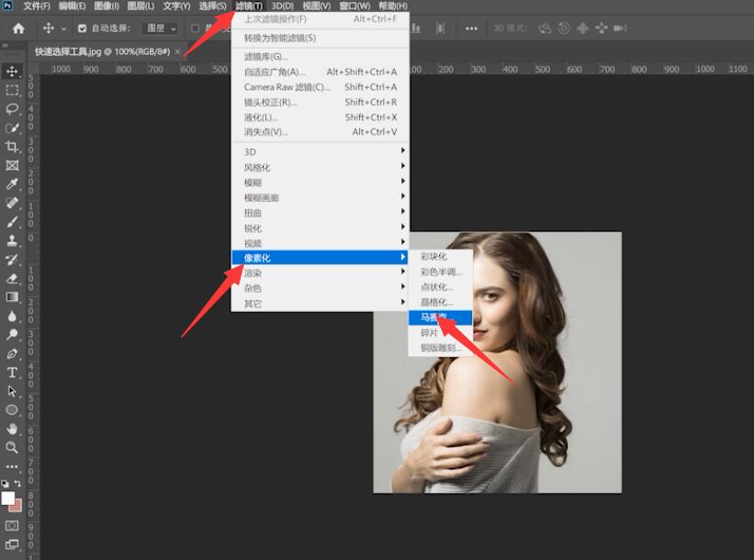754x560 pixels.
Task: Click the foreground color swatch
Action: [7, 498]
